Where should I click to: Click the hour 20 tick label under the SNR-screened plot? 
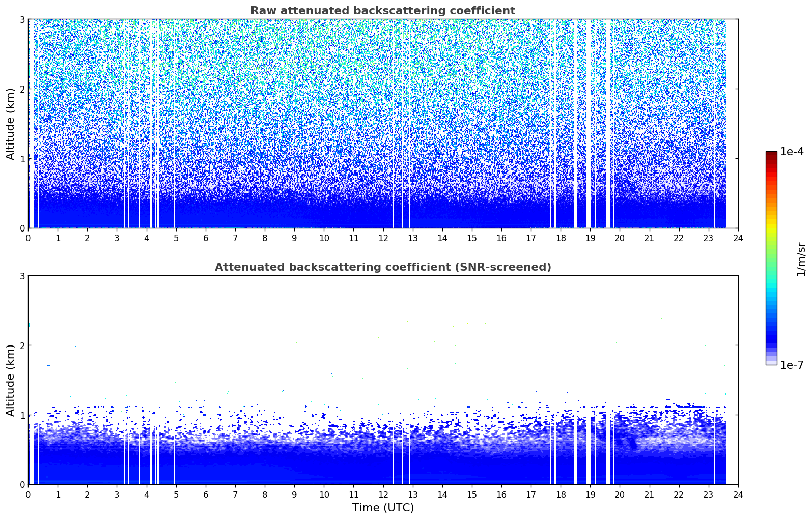click(x=620, y=495)
